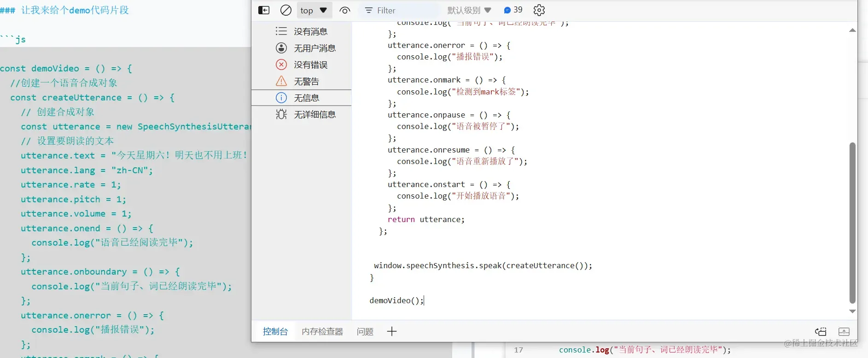Click the utterance.pitch = 1 editor line
This screenshot has height=358, width=868.
73,199
